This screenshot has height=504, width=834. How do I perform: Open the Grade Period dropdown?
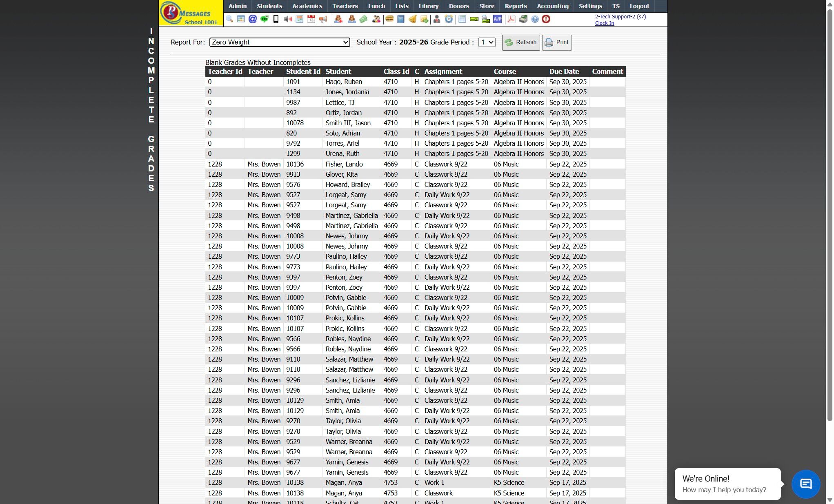pos(487,42)
